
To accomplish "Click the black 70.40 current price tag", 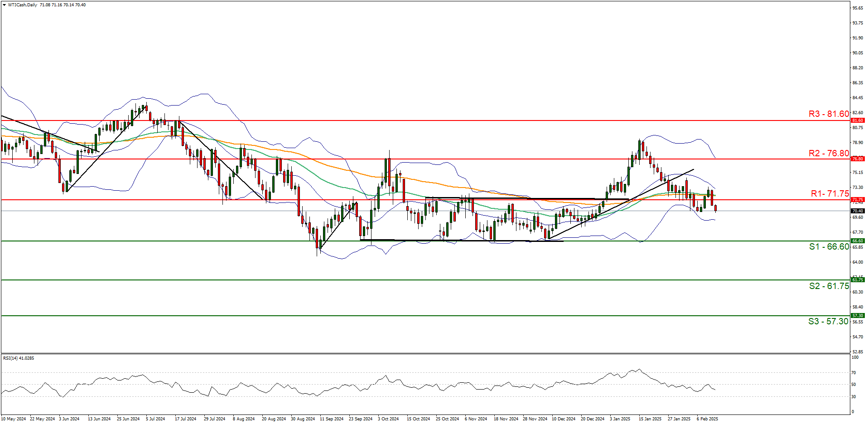I will pyautogui.click(x=858, y=211).
